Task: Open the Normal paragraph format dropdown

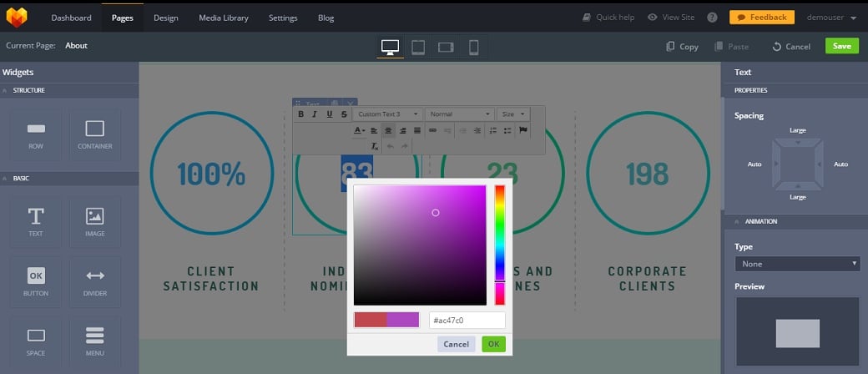Action: pos(460,114)
